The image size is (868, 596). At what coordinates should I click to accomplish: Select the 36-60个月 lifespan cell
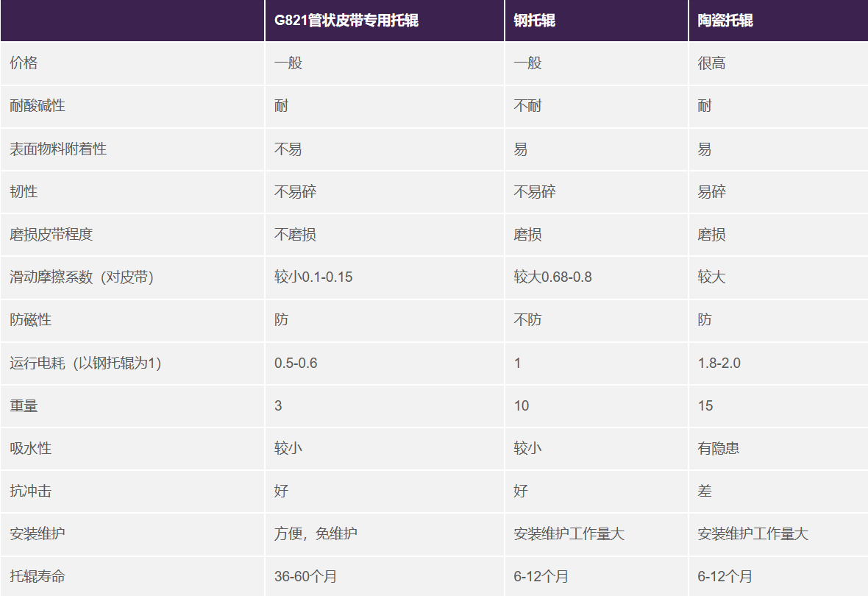pyautogui.click(x=305, y=576)
